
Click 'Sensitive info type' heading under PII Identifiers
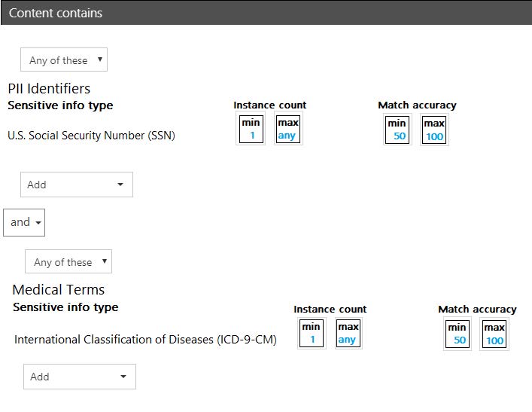coord(60,105)
